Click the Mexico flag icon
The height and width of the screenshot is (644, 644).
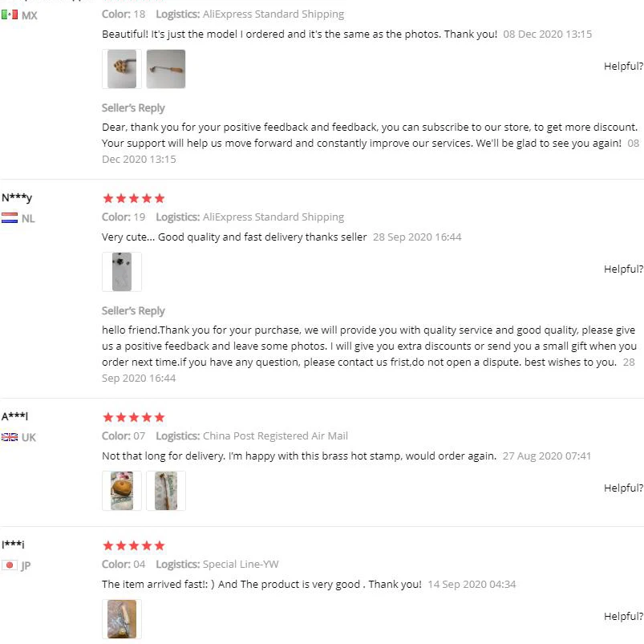pyautogui.click(x=10, y=15)
